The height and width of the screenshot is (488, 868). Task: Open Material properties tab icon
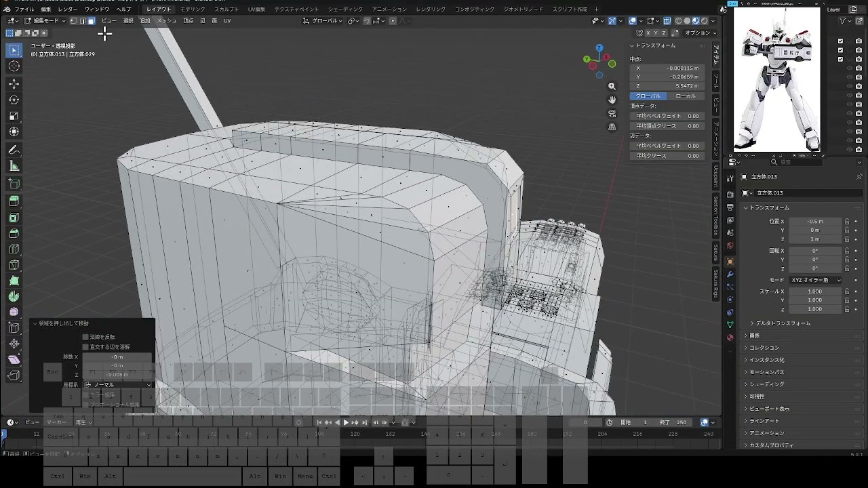(730, 337)
